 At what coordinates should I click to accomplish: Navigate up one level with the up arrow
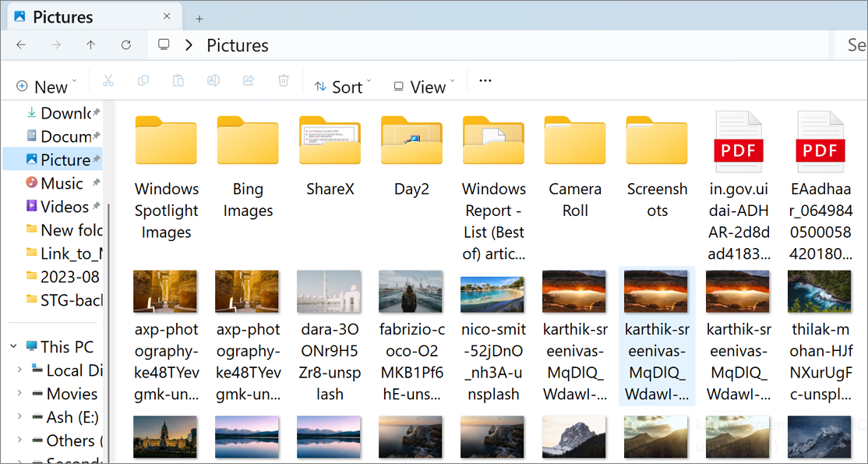click(x=90, y=45)
